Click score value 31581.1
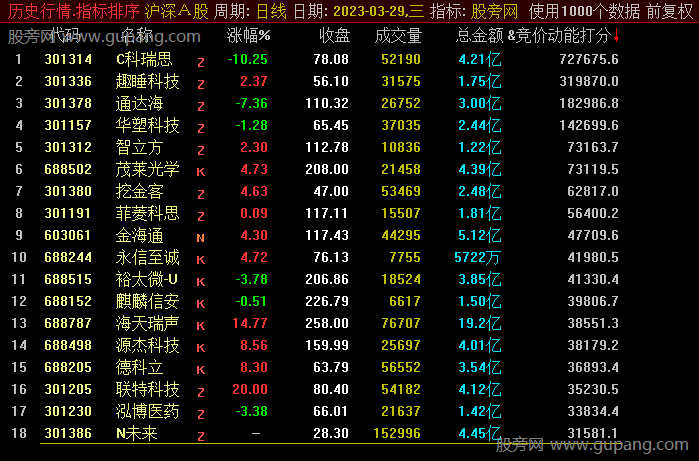The image size is (699, 461). (x=593, y=433)
